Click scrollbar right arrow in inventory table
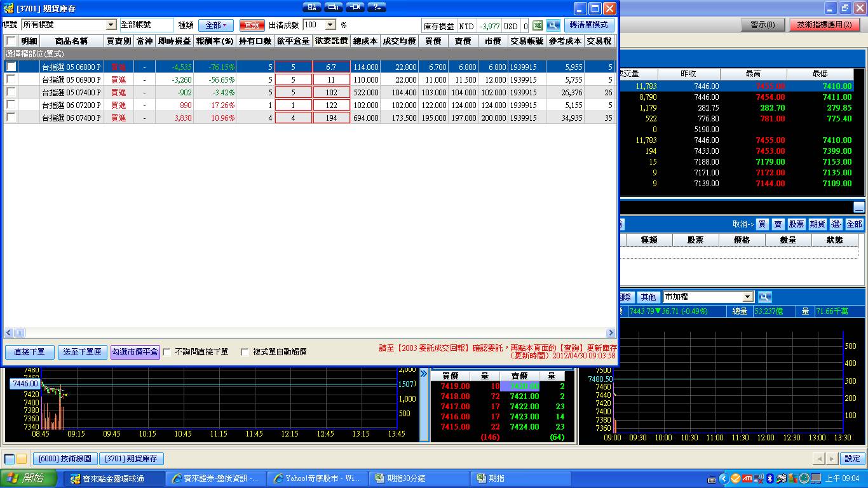This screenshot has width=868, height=488. (x=611, y=333)
